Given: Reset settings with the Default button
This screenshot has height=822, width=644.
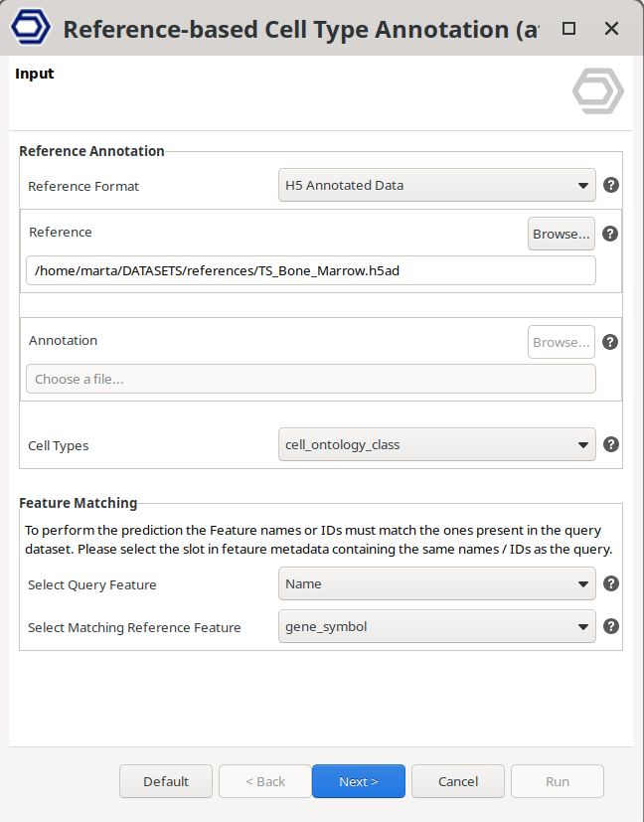Looking at the screenshot, I should point(166,781).
